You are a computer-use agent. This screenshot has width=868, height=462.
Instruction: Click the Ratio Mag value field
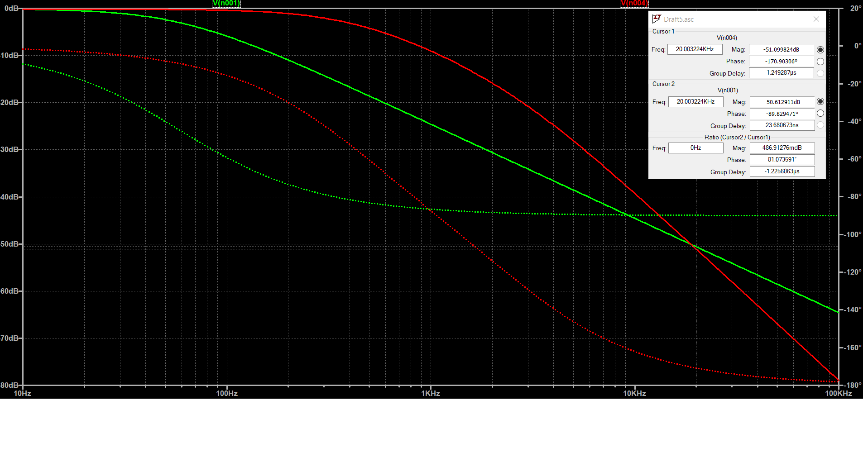tap(782, 148)
